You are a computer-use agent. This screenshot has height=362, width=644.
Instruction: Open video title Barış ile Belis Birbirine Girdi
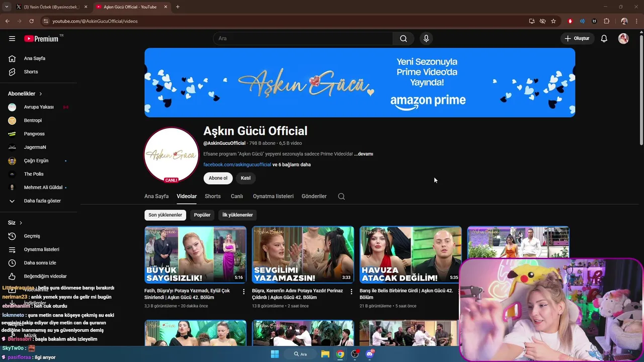coord(406,294)
